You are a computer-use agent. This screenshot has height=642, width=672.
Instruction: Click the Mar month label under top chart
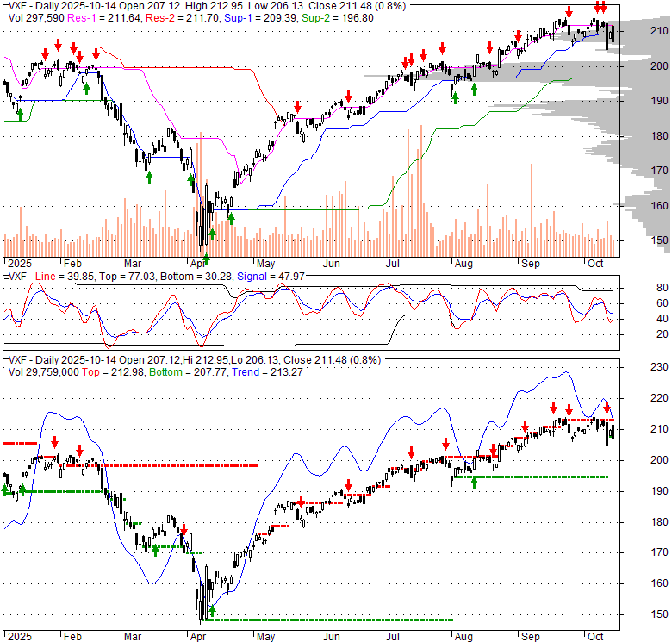tap(133, 264)
